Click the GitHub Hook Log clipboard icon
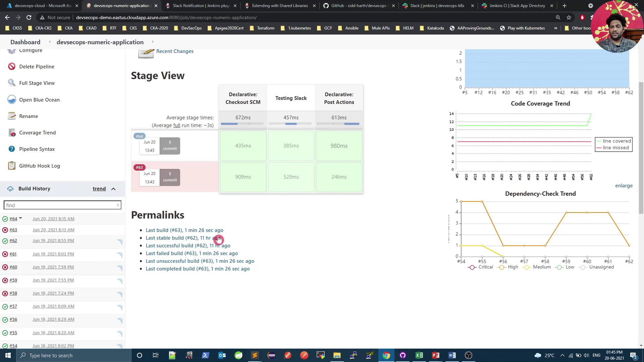The image size is (644, 362). click(12, 166)
